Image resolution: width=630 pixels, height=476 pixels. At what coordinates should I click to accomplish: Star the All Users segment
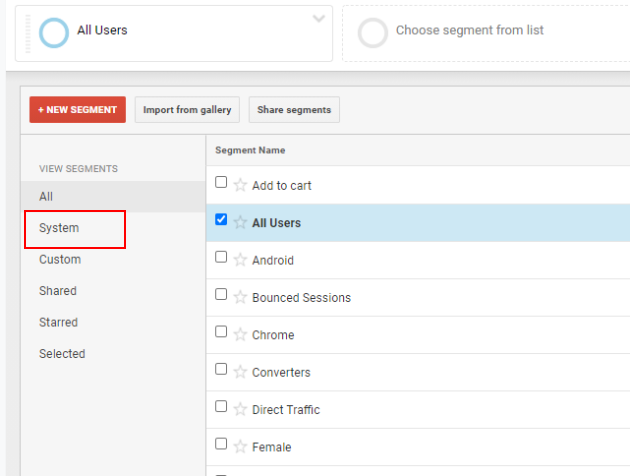240,223
